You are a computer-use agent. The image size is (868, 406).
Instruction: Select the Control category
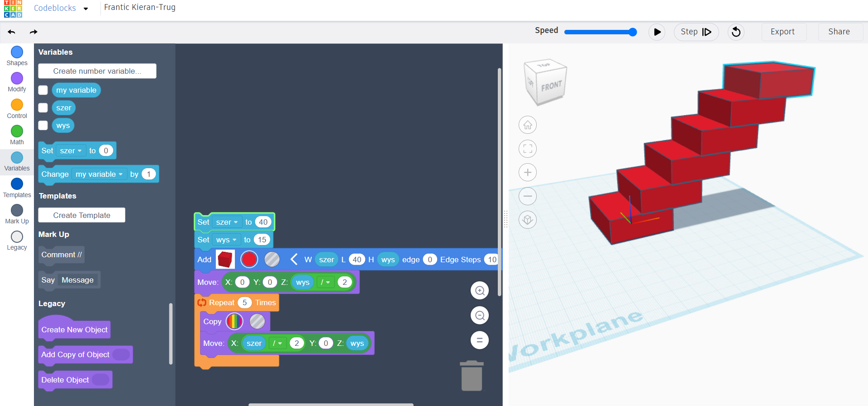click(17, 109)
